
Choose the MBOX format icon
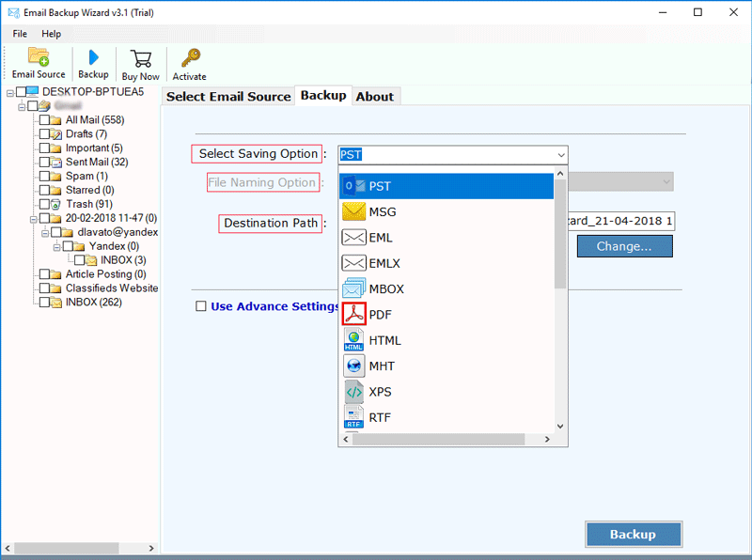point(353,288)
